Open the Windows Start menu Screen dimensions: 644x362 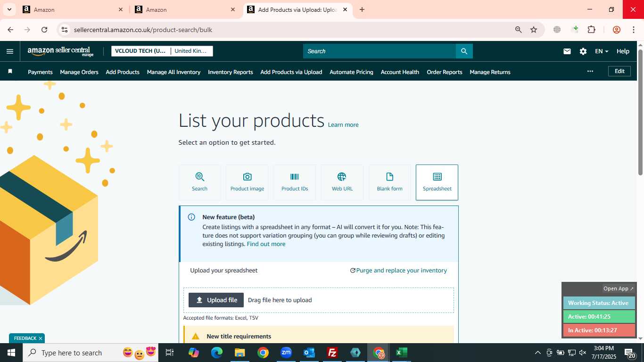coord(11,353)
